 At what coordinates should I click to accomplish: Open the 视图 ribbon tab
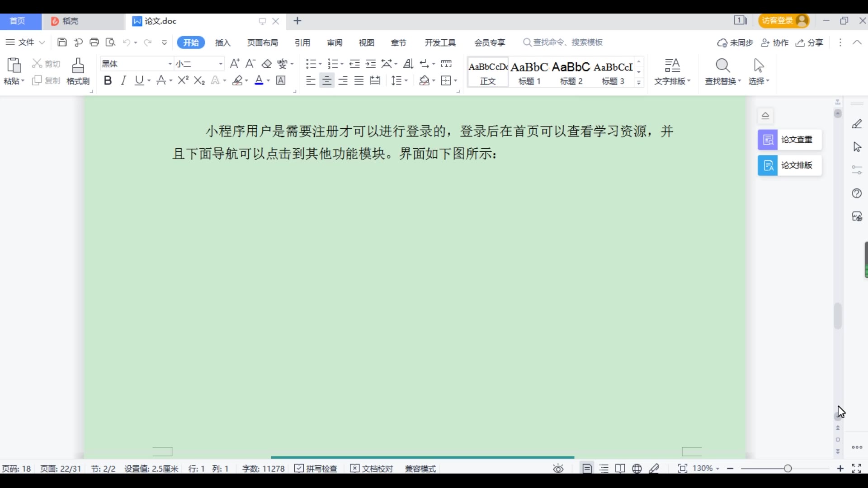tap(367, 42)
